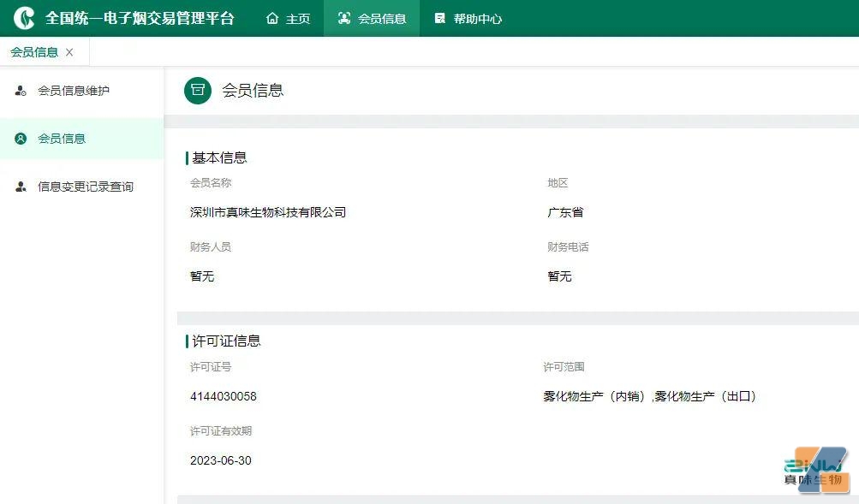Select 会员信息 entry in the sidebar
The height and width of the screenshot is (504, 859).
click(62, 139)
